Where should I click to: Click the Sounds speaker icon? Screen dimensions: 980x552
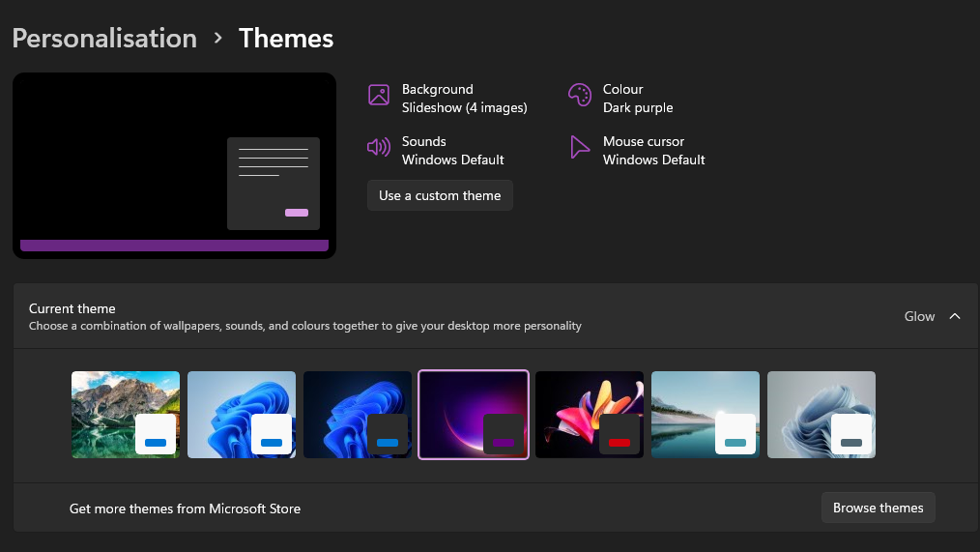click(x=378, y=147)
